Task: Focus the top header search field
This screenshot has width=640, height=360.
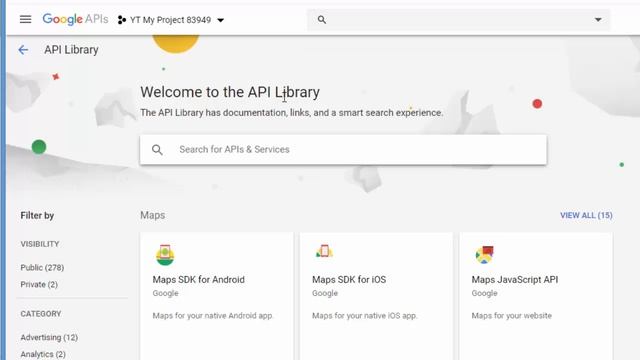Action: tap(458, 20)
